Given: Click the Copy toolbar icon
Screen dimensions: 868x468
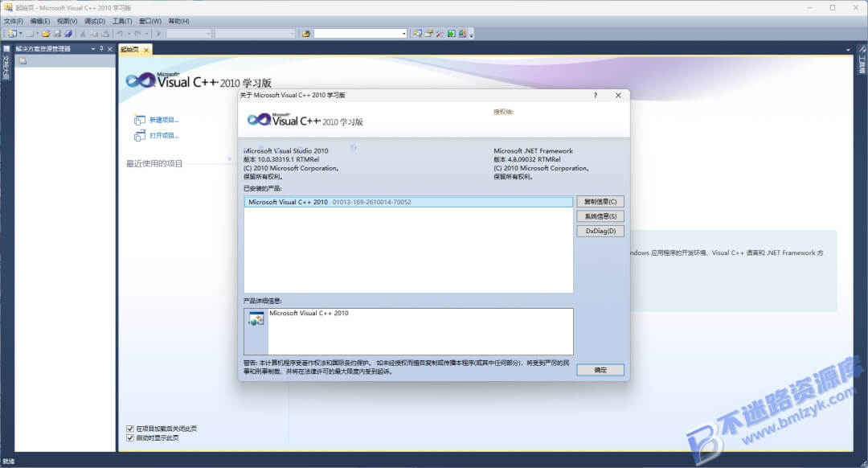Looking at the screenshot, I should pyautogui.click(x=94, y=34).
